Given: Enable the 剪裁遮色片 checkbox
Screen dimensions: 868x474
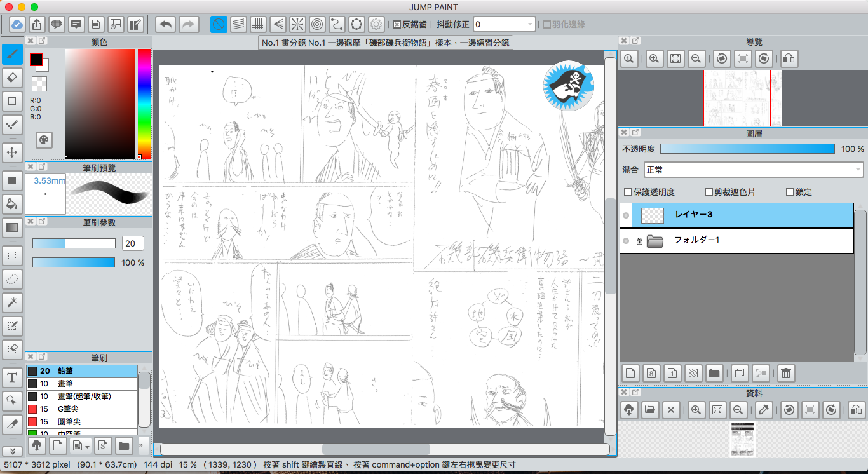Looking at the screenshot, I should [x=709, y=192].
